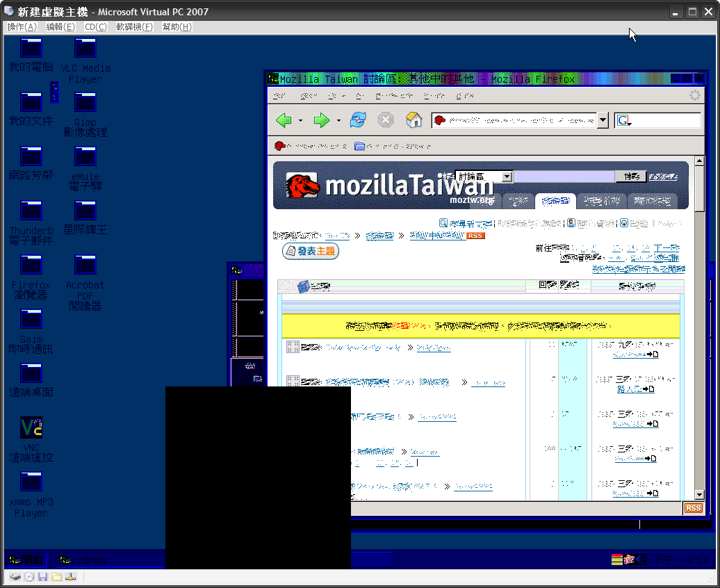720x588 pixels.
Task: Open the Back button history dropdown arrow
Action: [x=300, y=121]
